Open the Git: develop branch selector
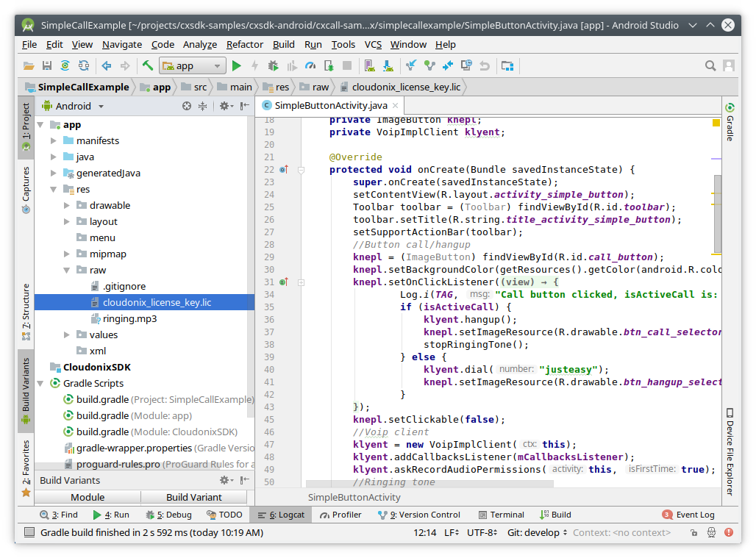 click(x=538, y=532)
